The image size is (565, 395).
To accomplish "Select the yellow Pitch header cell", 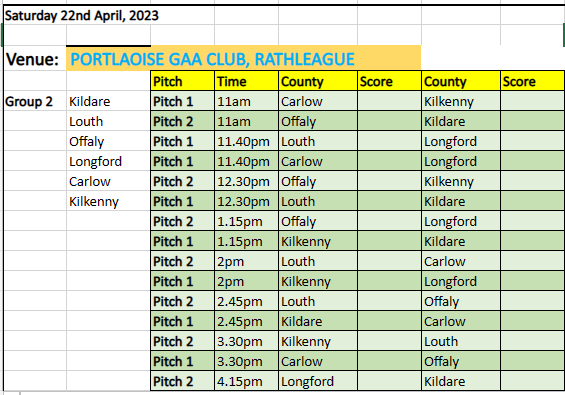I will pos(182,81).
